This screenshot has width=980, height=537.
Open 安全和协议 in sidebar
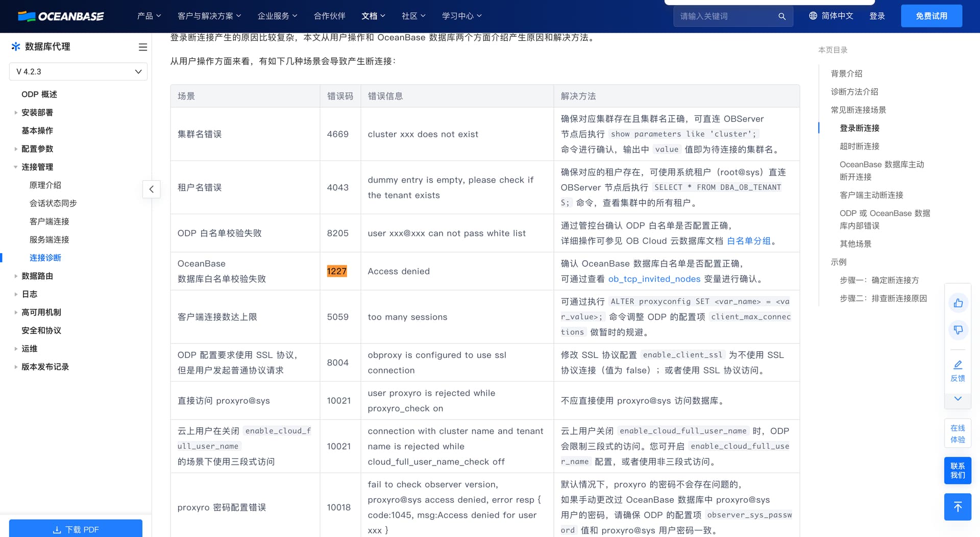pos(41,331)
